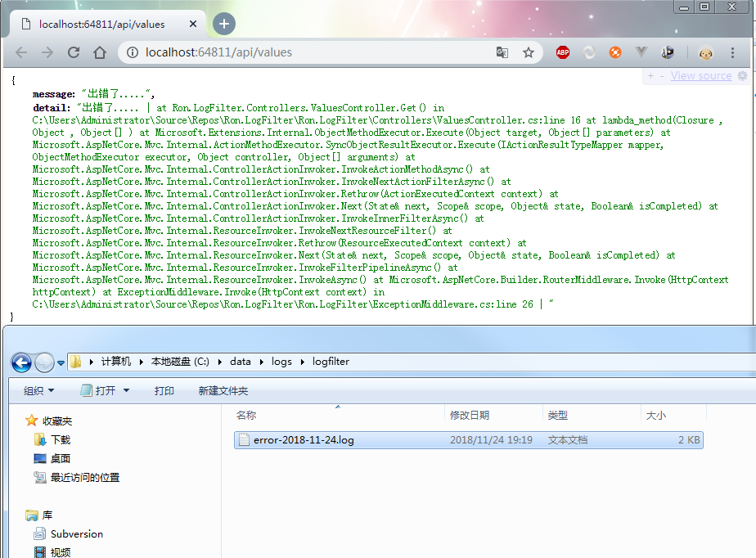Open the ABP Adblock Plus extension
This screenshot has height=558, width=756.
[x=563, y=52]
